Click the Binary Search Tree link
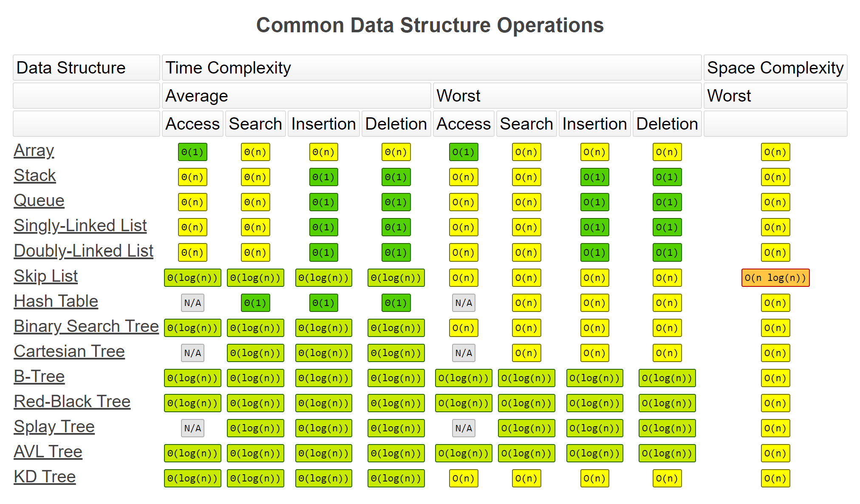The height and width of the screenshot is (504, 860). tap(86, 326)
